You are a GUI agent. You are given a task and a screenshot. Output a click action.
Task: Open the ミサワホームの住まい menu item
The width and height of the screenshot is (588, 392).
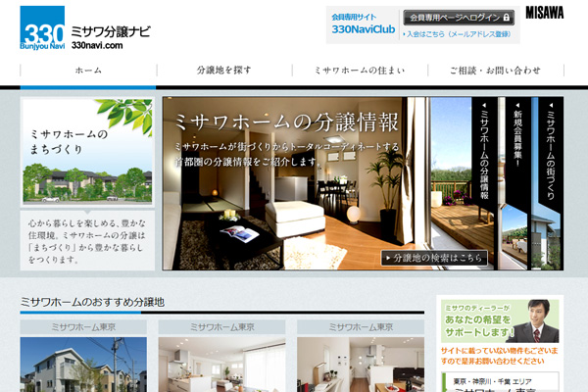(360, 71)
